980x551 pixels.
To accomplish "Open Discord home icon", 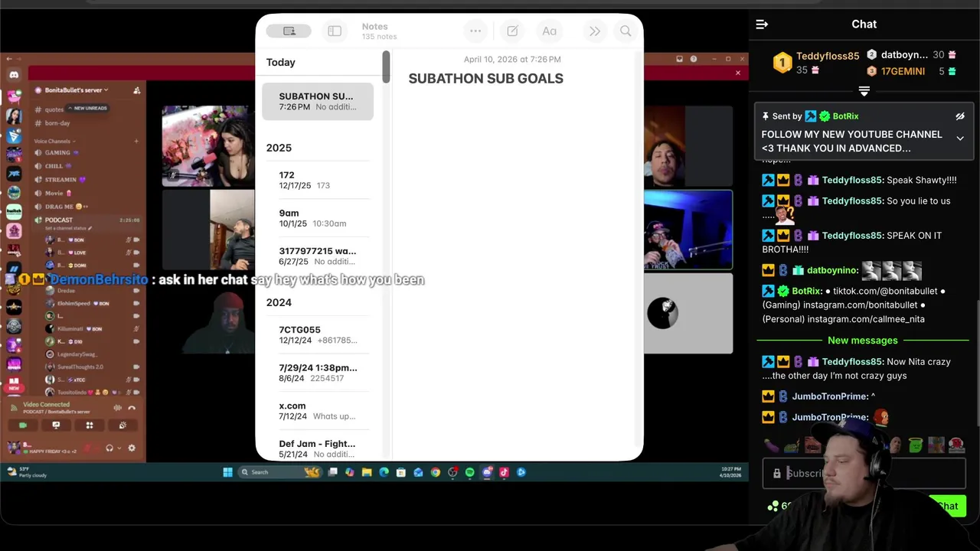I will pos(13,74).
